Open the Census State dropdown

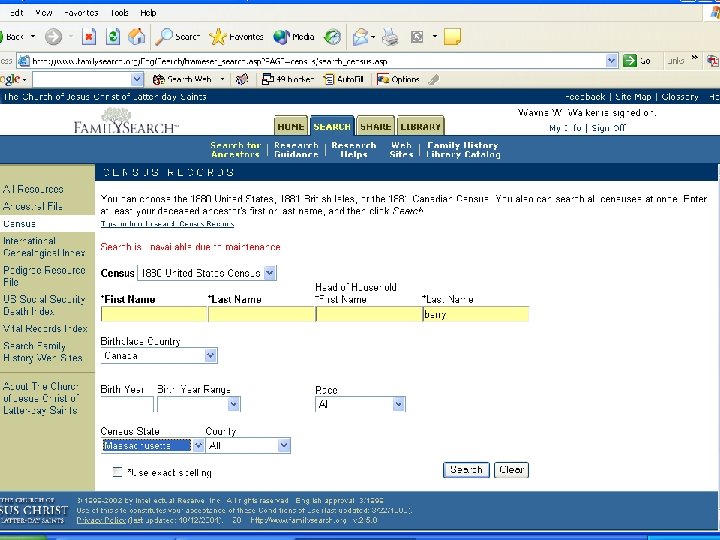[198, 445]
